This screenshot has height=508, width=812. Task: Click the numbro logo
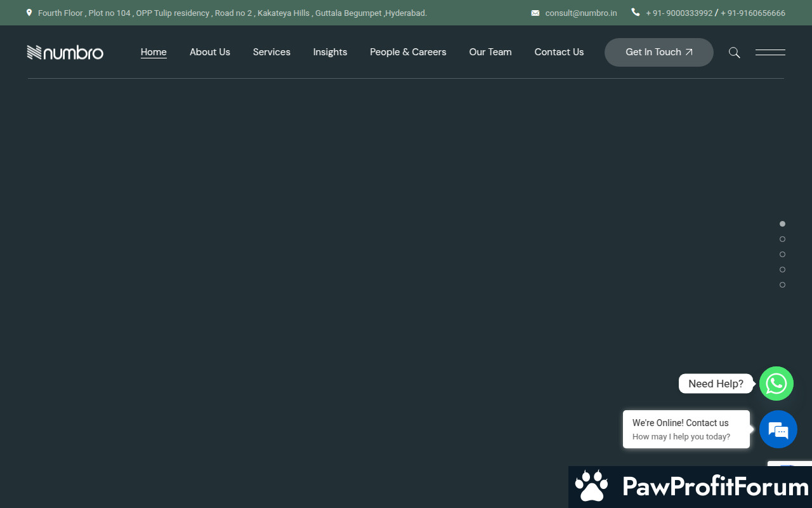click(65, 52)
